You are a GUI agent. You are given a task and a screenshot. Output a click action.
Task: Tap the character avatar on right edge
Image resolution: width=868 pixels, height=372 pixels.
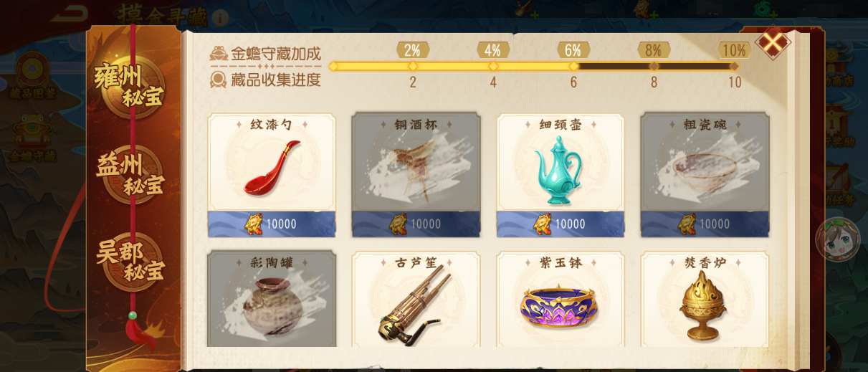837,239
